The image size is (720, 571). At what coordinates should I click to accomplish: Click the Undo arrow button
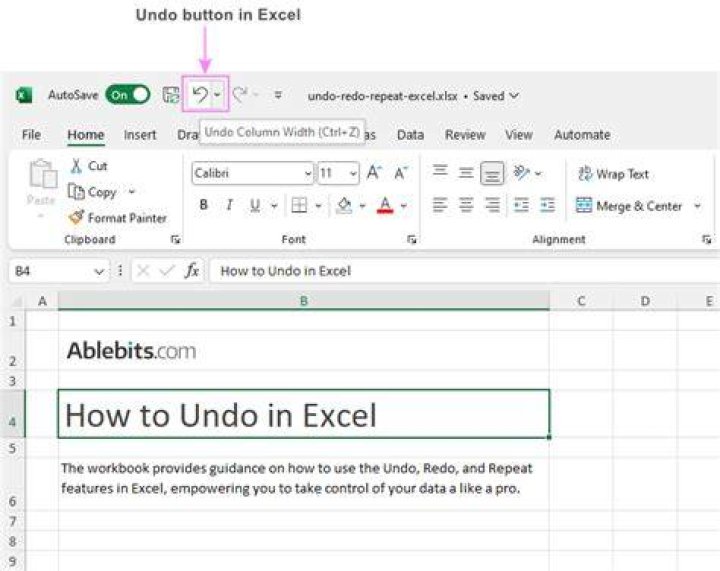pos(200,95)
